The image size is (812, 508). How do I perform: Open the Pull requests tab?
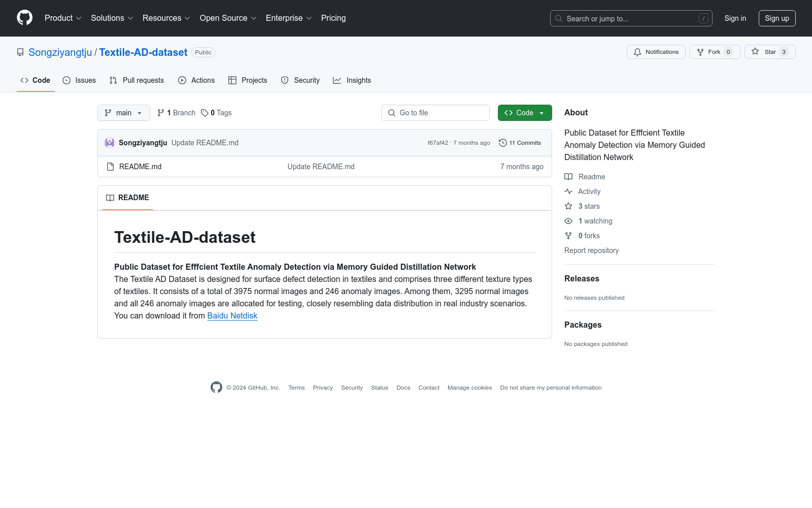coord(137,80)
